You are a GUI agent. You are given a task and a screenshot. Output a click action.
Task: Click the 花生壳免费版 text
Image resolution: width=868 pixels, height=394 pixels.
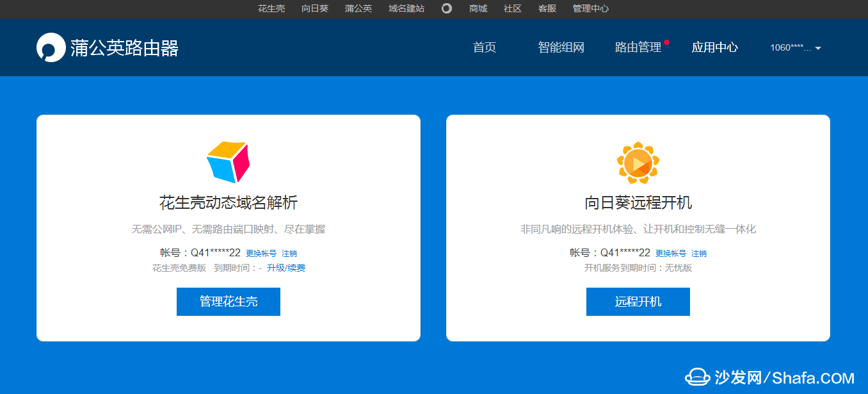(179, 268)
